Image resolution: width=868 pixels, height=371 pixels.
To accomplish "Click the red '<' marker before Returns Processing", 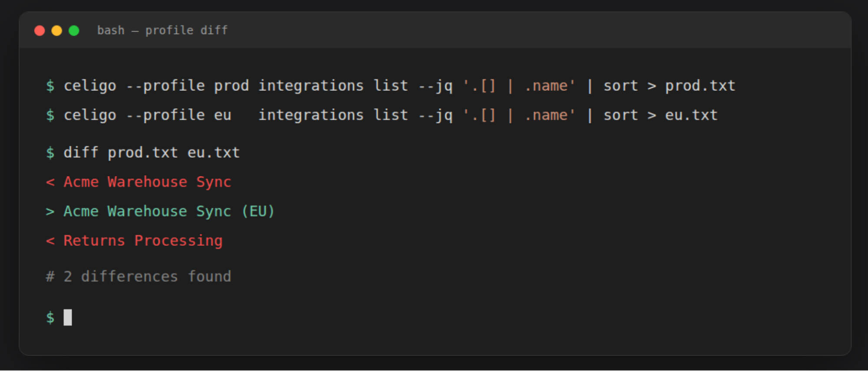I will point(50,240).
